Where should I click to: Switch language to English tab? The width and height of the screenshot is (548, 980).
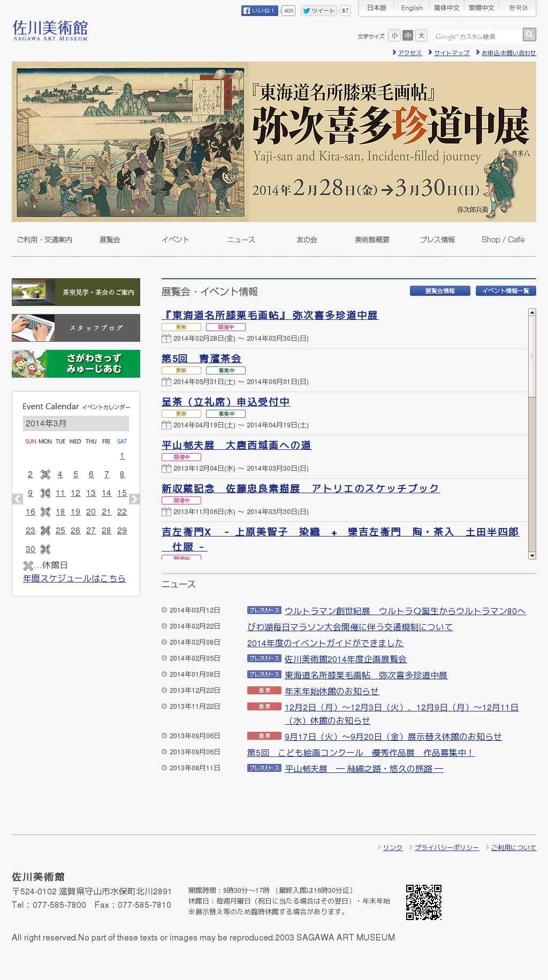point(412,8)
